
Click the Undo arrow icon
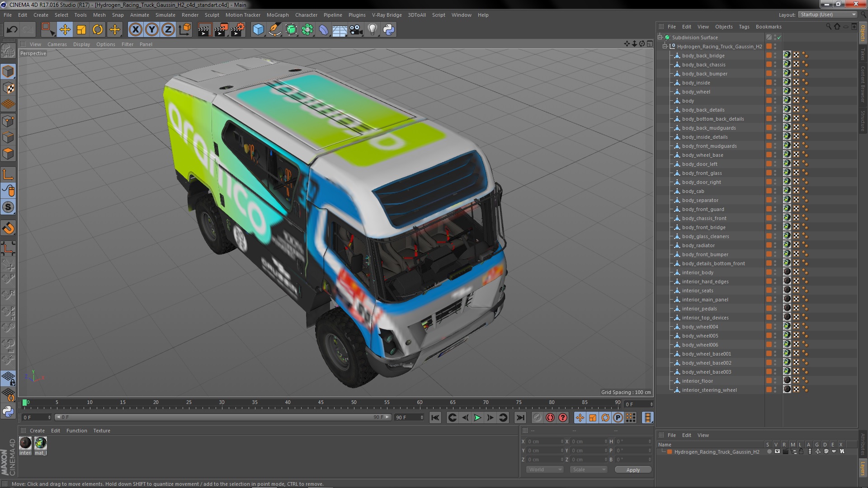[12, 30]
